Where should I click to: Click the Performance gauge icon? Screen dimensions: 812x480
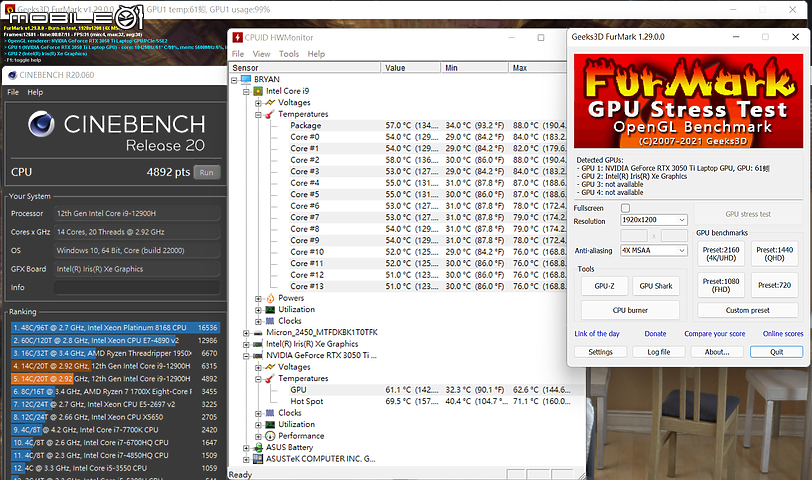(270, 436)
